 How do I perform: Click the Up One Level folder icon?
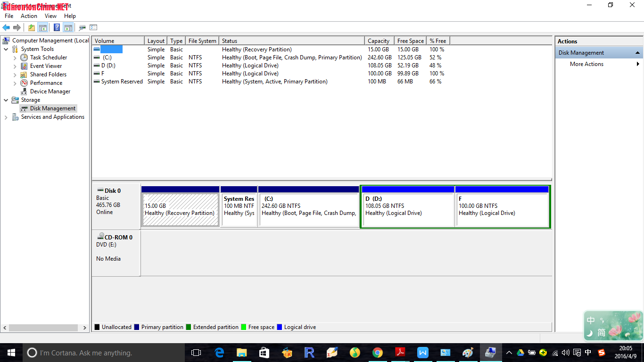(31, 28)
